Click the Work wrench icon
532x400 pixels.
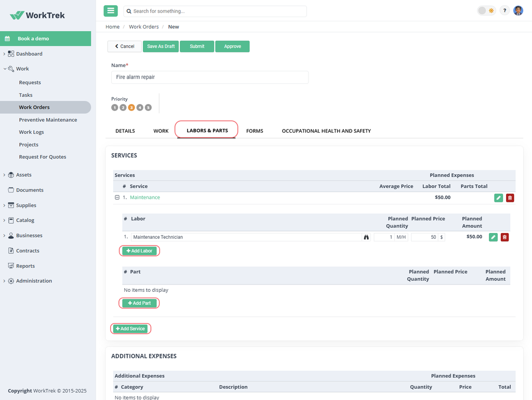coord(11,69)
